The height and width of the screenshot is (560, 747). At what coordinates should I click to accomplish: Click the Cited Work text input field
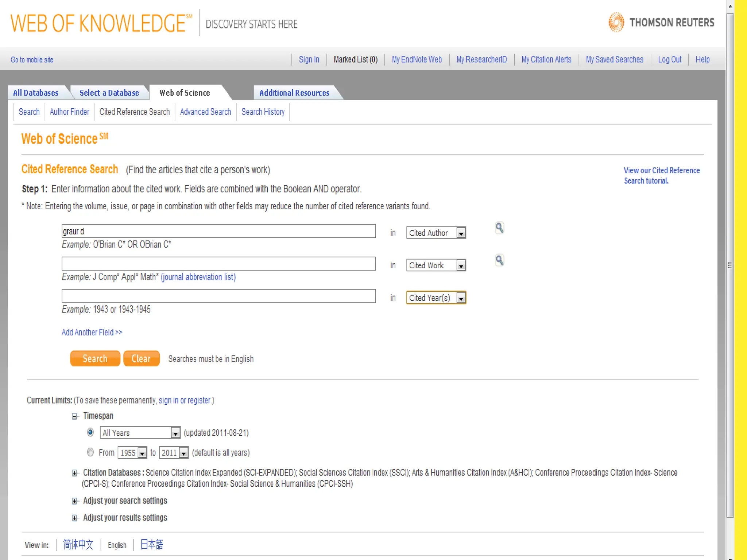pos(218,264)
